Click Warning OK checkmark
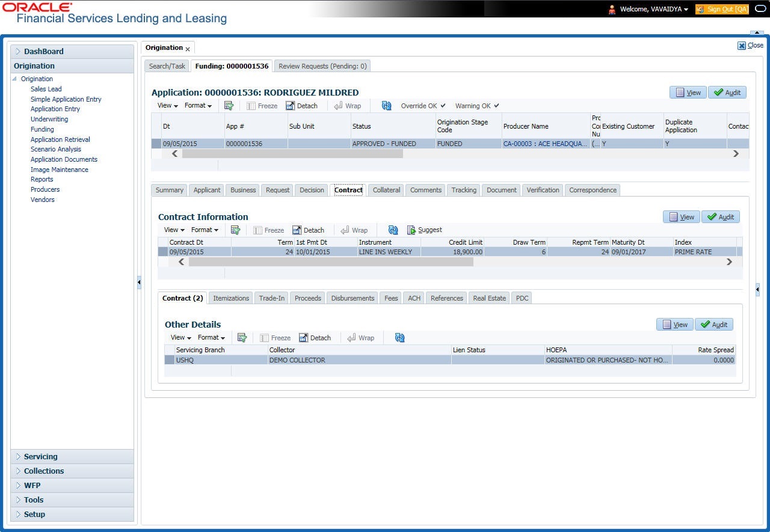770x532 pixels. 496,106
